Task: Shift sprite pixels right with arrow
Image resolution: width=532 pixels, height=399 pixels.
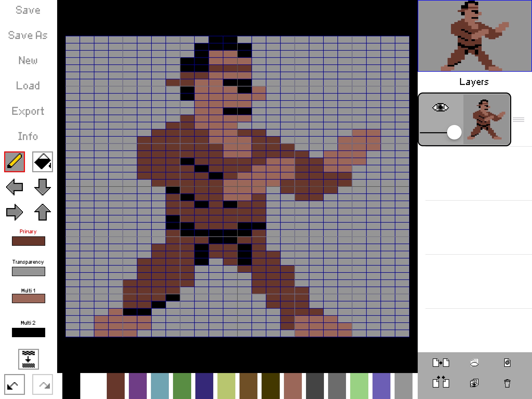Action: click(15, 212)
